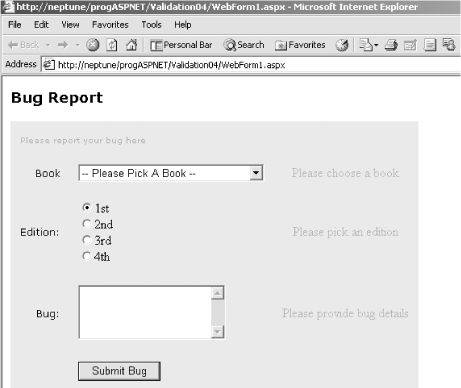Open the Favorites menu in menu bar
The height and width of the screenshot is (388, 461).
click(110, 25)
